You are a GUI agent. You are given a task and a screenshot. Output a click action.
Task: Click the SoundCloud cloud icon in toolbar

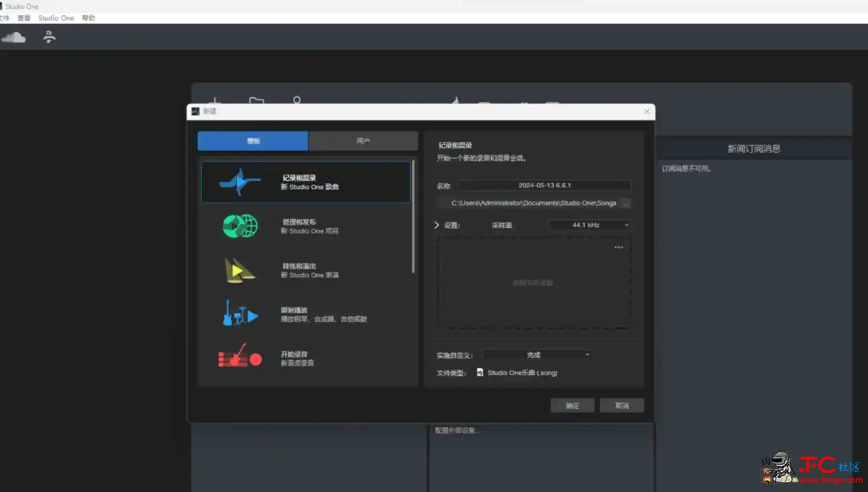click(x=13, y=38)
